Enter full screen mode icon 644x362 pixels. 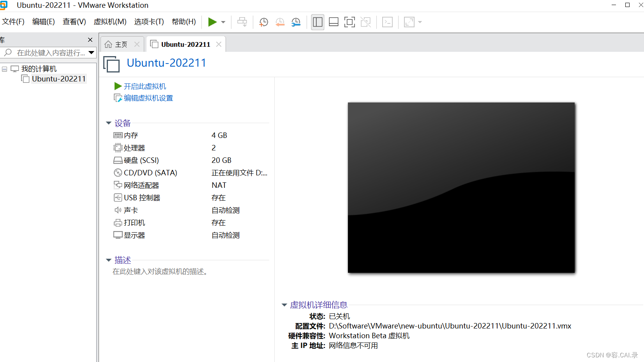point(350,22)
